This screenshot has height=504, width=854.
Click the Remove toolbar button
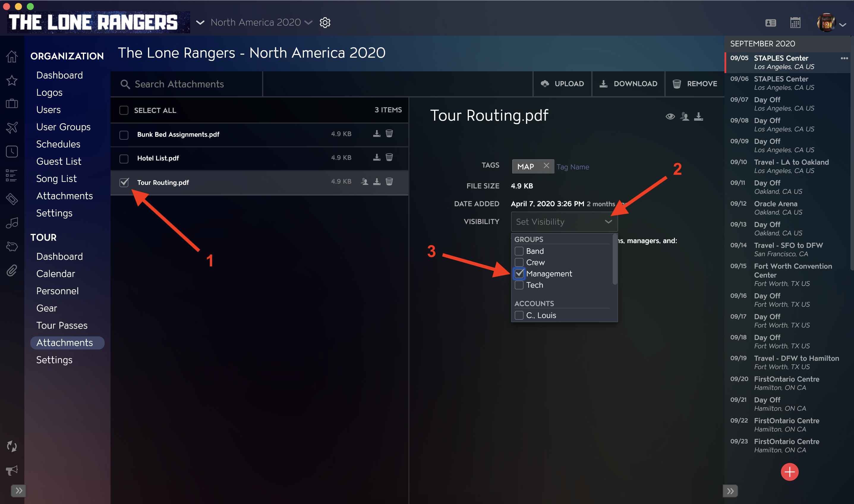coord(694,84)
